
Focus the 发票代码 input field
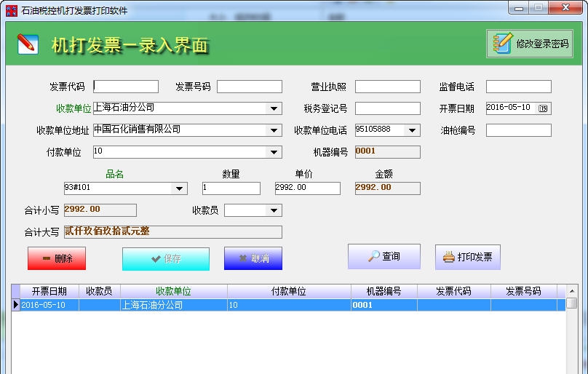[126, 87]
